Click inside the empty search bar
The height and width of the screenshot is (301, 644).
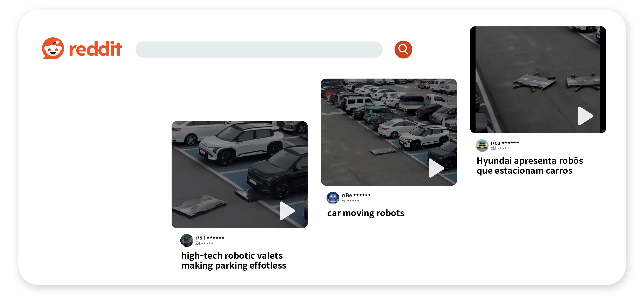259,50
